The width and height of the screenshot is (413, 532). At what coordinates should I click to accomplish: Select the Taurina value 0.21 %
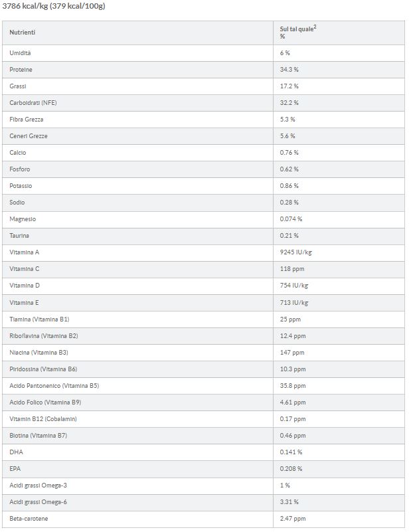[x=289, y=235]
